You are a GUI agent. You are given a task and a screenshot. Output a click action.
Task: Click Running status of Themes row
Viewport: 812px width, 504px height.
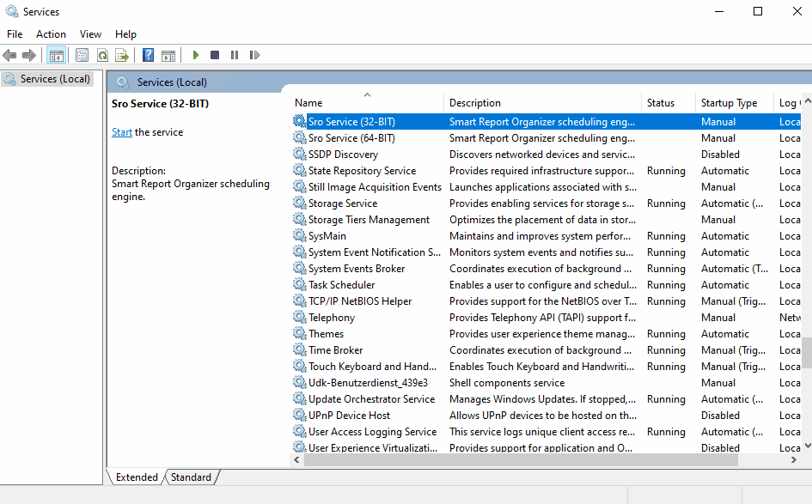pos(666,334)
